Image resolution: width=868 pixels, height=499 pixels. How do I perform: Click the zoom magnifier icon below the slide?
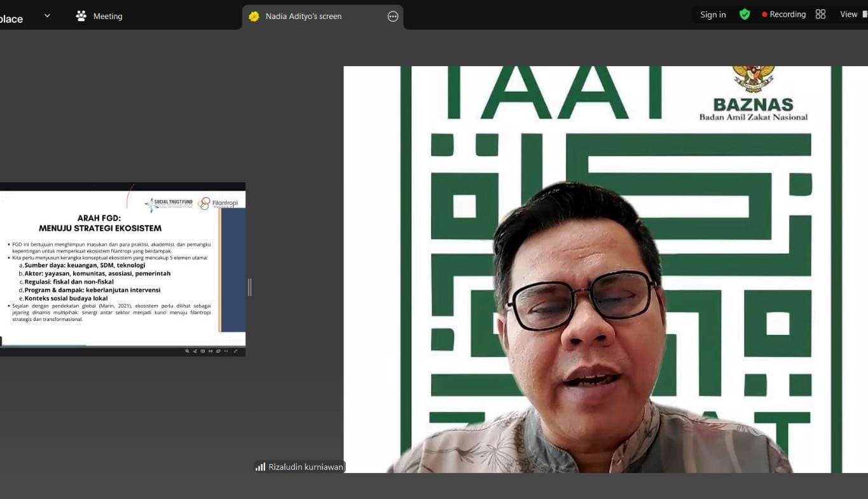tap(187, 351)
